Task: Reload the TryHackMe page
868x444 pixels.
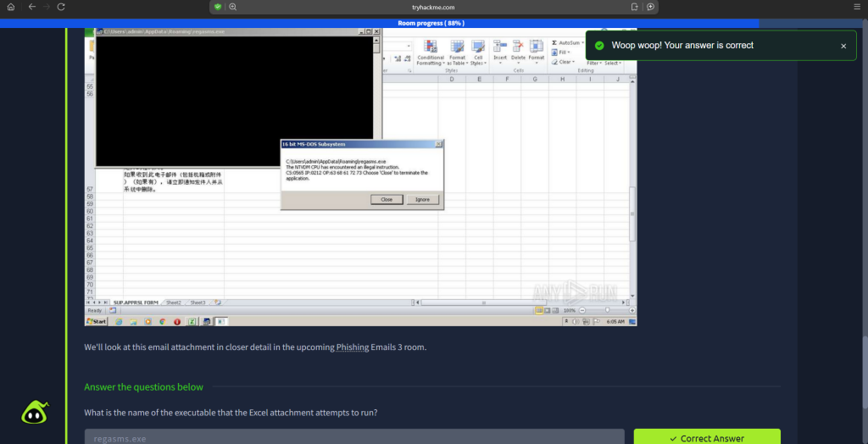Action: coord(61,7)
